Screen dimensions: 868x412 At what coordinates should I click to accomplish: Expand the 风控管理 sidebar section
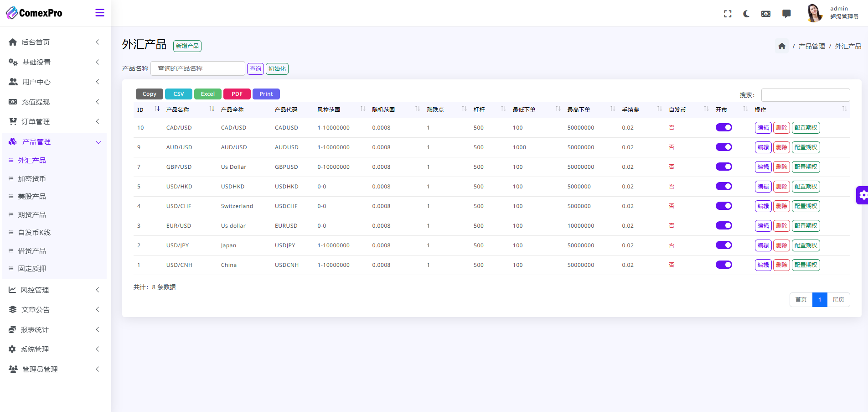[x=54, y=290]
